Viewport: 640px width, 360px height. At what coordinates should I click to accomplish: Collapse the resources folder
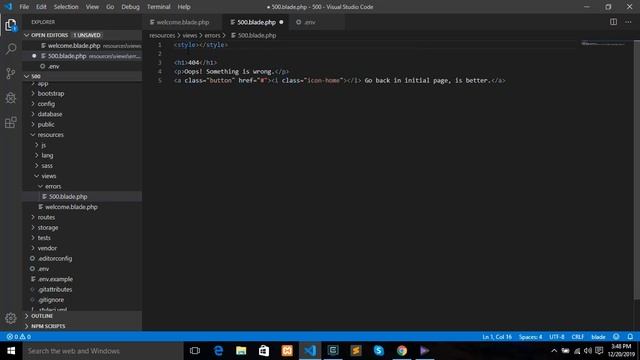click(x=50, y=135)
